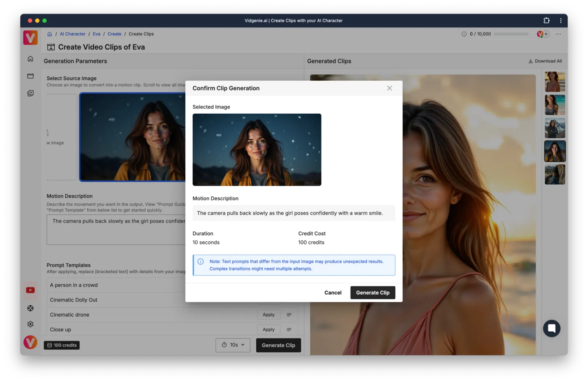Select third clip thumbnail with mountains
This screenshot has width=588, height=382.
(x=555, y=128)
